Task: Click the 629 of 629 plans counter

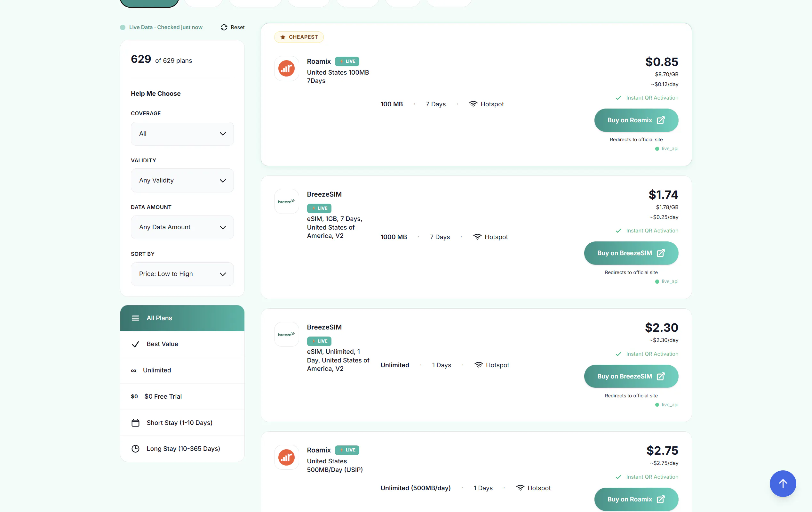Action: (x=161, y=60)
